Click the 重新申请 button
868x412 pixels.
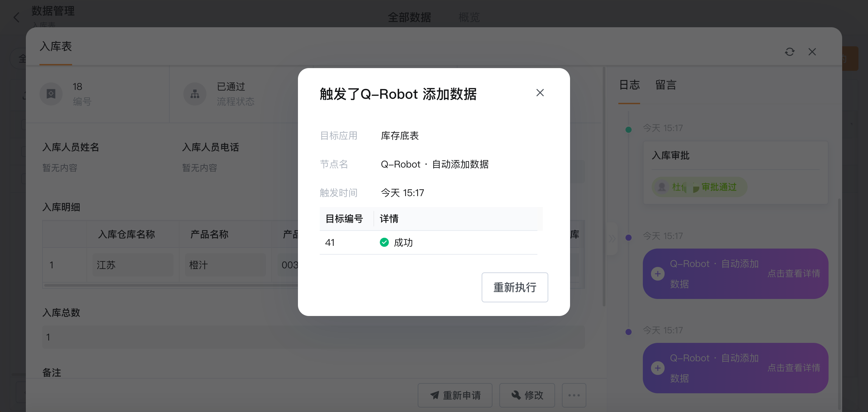(x=455, y=395)
